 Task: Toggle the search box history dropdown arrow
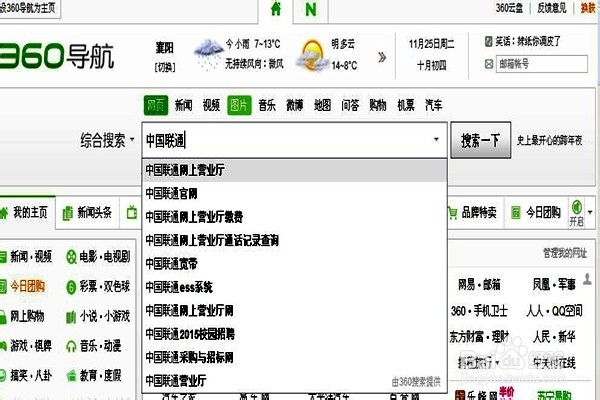pyautogui.click(x=436, y=140)
